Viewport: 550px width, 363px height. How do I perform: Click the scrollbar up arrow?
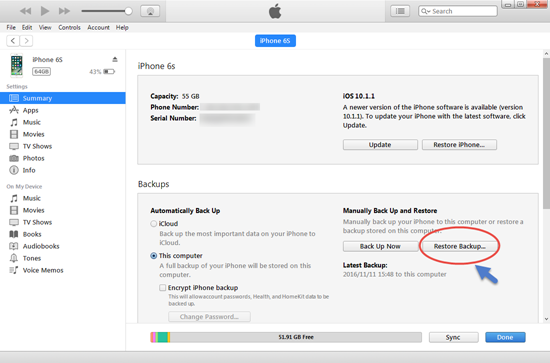pyautogui.click(x=546, y=54)
